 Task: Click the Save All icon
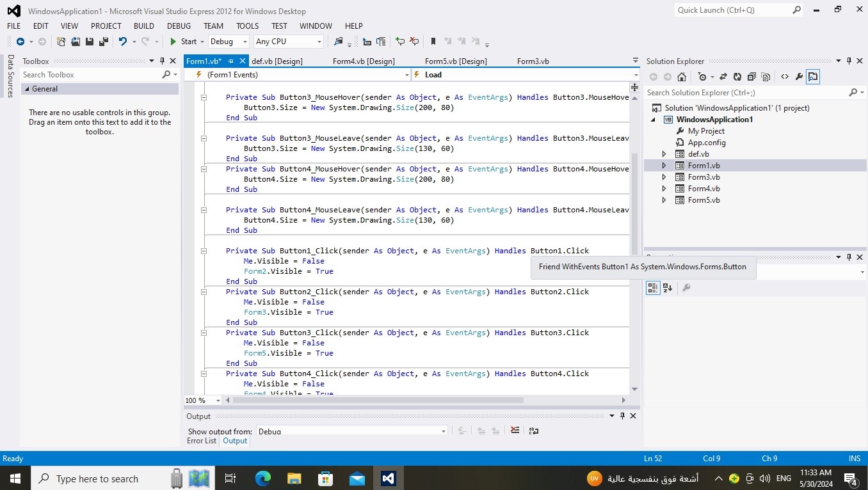(102, 42)
